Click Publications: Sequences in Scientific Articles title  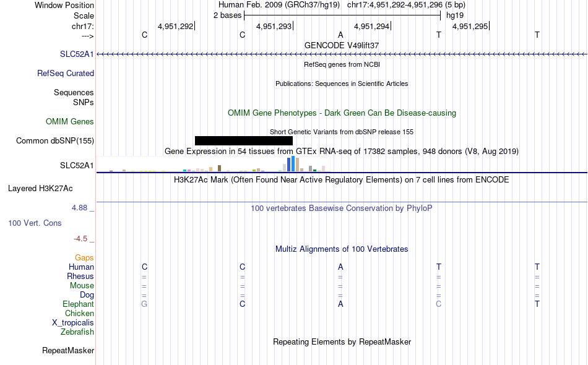pos(342,84)
